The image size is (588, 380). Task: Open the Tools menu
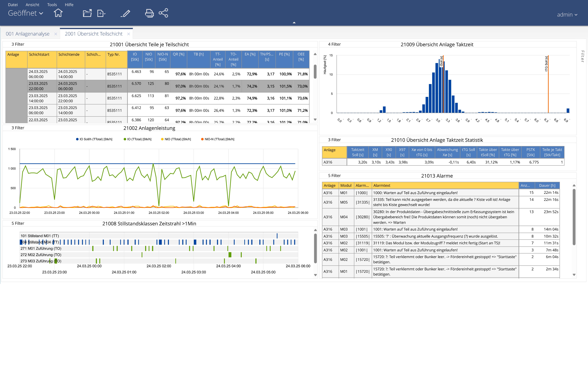click(52, 5)
